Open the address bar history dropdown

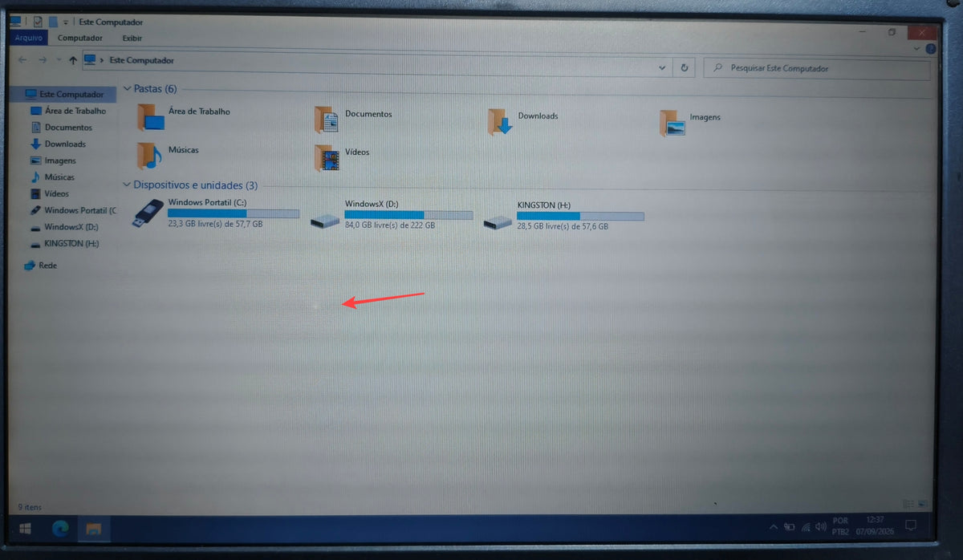click(662, 68)
